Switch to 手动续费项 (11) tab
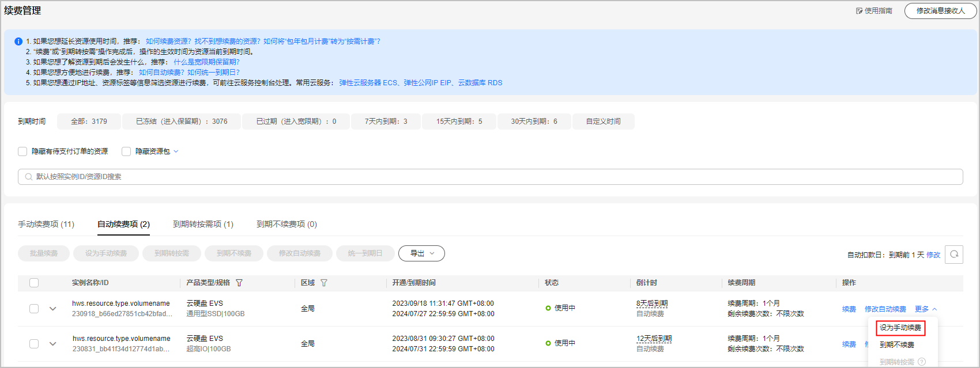The width and height of the screenshot is (980, 368). coord(46,224)
